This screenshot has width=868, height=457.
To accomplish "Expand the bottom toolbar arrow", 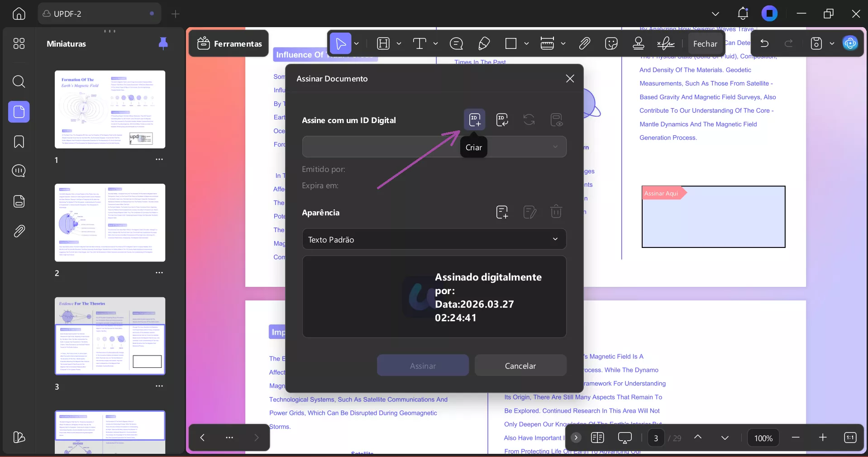I will click(x=576, y=438).
